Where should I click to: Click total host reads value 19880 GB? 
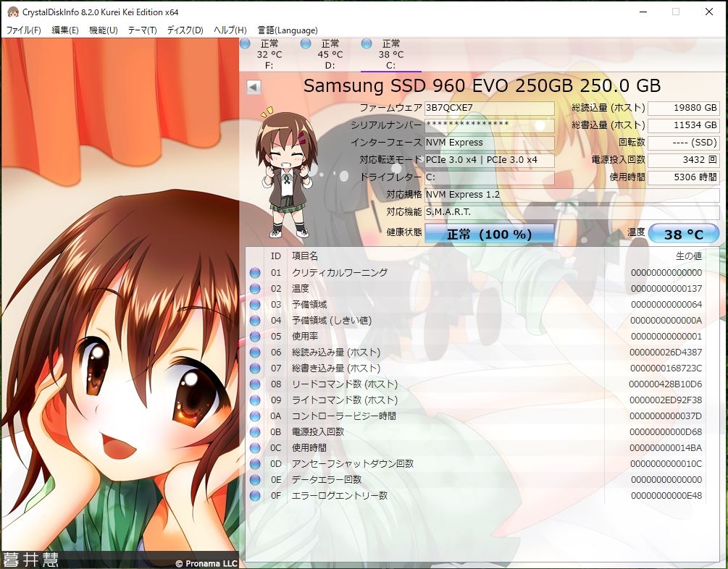coord(683,108)
